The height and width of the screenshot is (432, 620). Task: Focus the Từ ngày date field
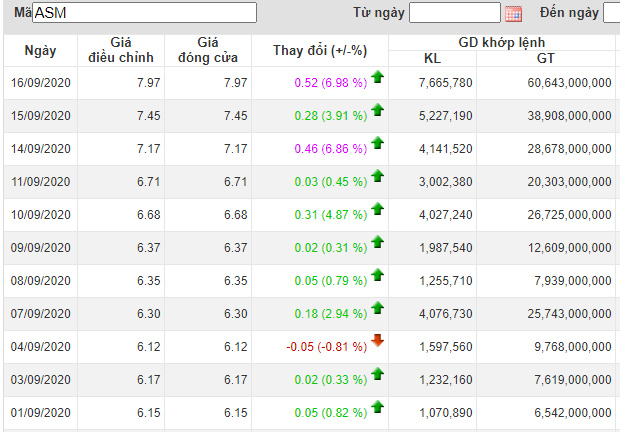click(x=455, y=13)
